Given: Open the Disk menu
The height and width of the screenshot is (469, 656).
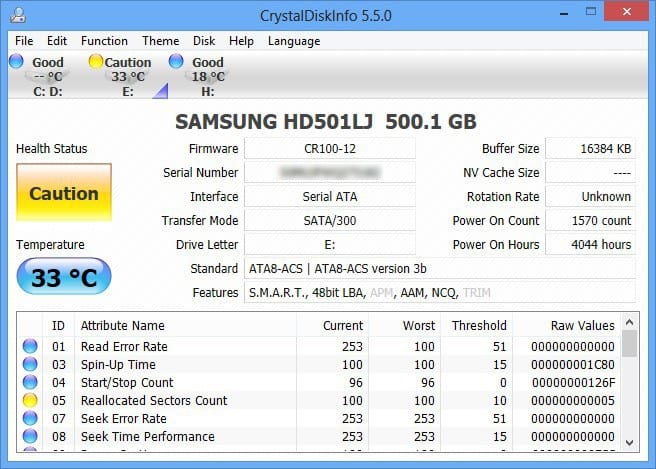Looking at the screenshot, I should [x=204, y=41].
